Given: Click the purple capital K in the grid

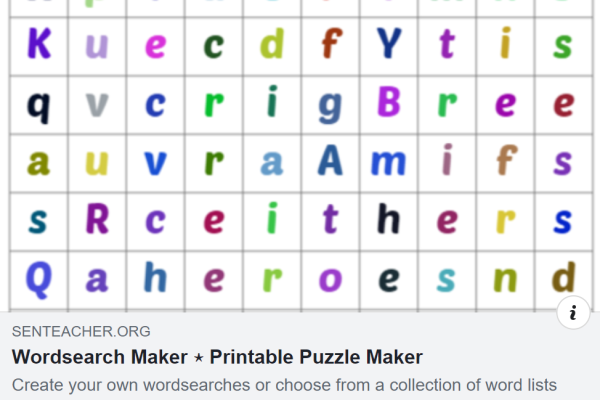Looking at the screenshot, I should coord(39,45).
